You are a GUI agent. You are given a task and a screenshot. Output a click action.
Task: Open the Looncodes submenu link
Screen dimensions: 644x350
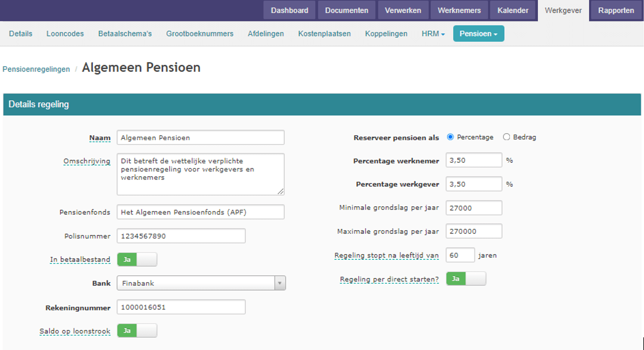coord(65,33)
